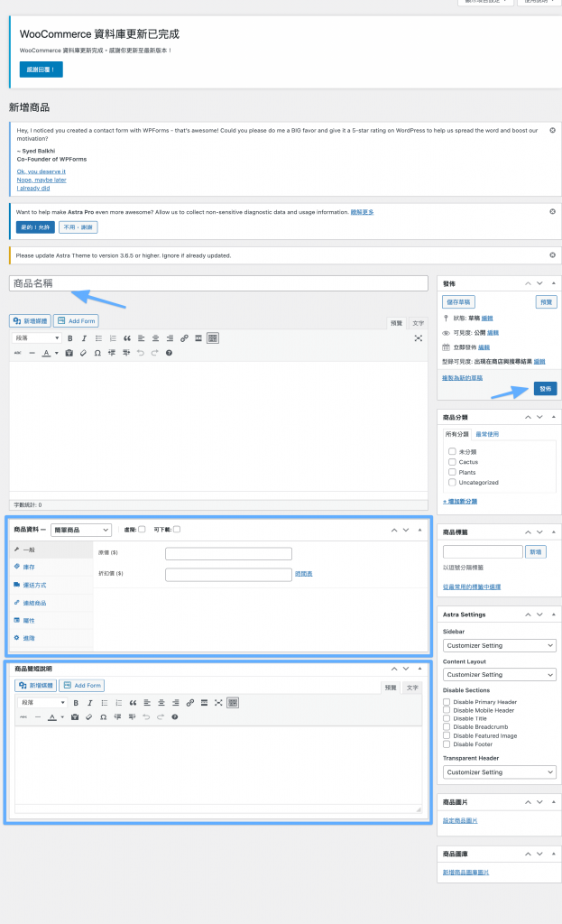Apply strikethrough in main product editor
This screenshot has height=924, width=562.
pos(18,353)
